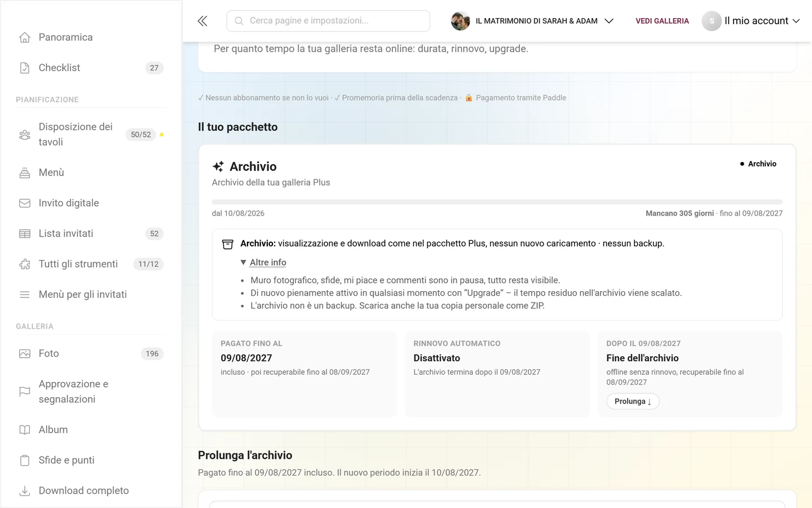812x508 pixels.
Task: Focus the Cerca pagine e impostazioni field
Action: point(328,21)
